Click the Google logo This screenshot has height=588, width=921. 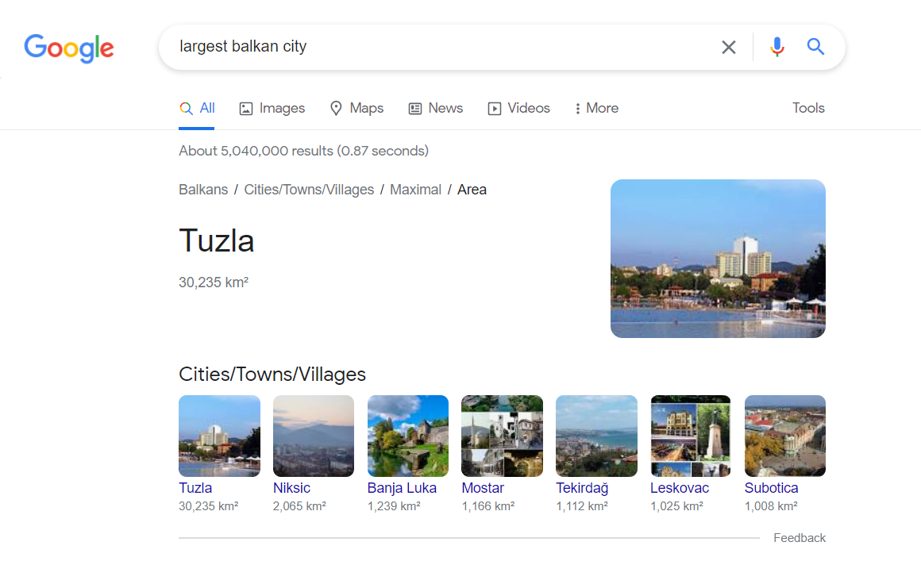pos(69,48)
